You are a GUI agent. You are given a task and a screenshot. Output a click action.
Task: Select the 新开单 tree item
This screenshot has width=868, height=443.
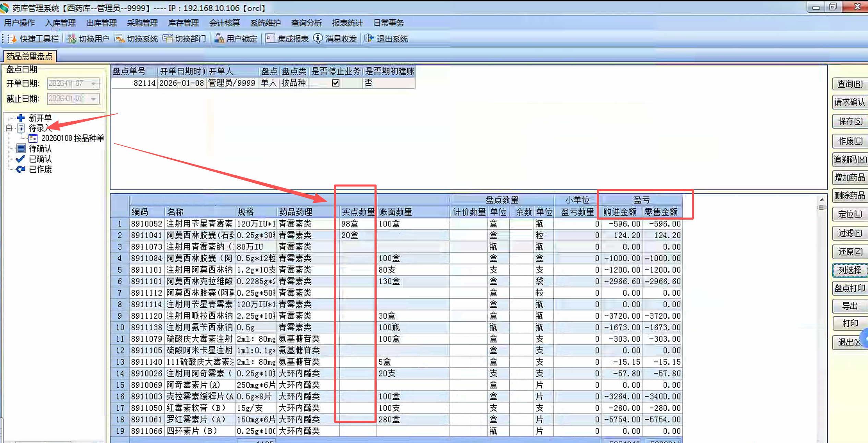(40, 118)
